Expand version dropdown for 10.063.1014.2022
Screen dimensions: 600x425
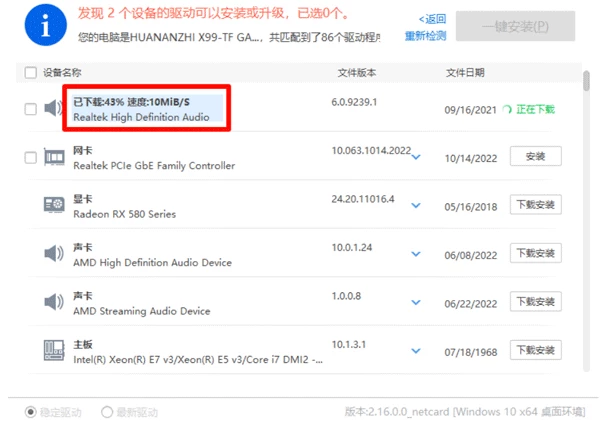(416, 157)
